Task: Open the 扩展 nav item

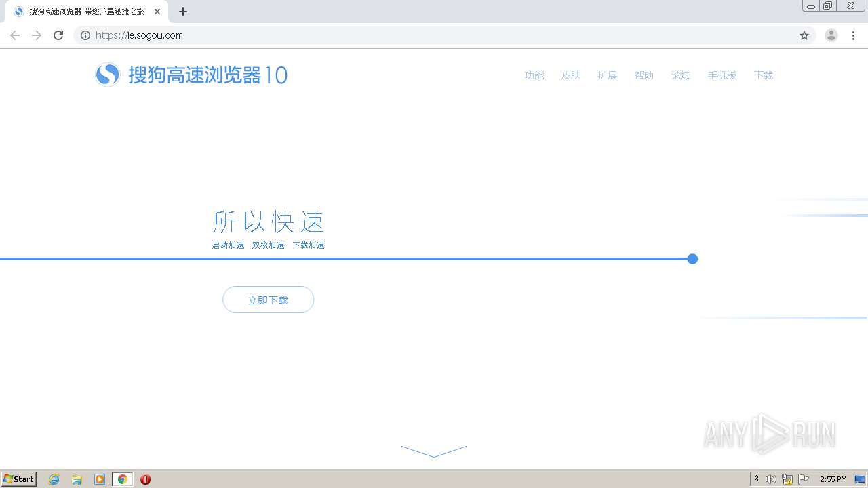Action: pyautogui.click(x=608, y=75)
